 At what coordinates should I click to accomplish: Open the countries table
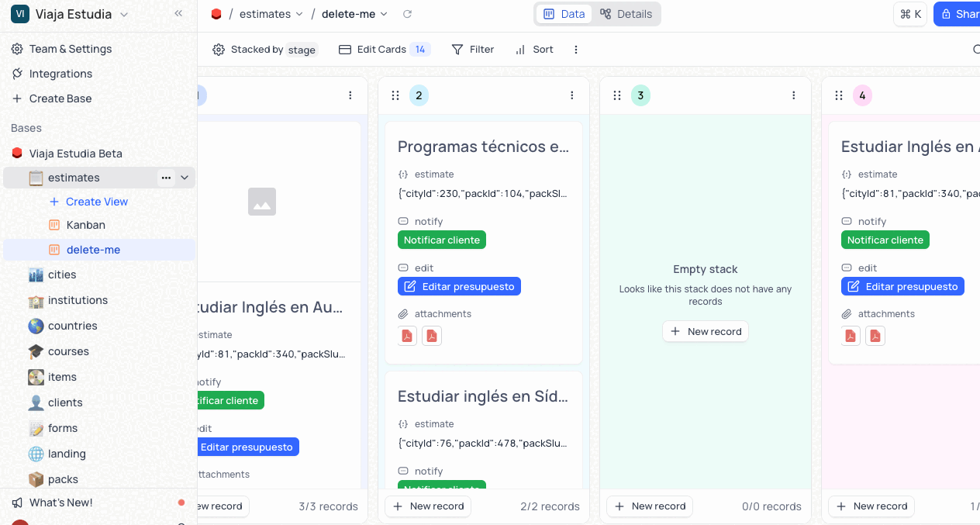point(73,326)
